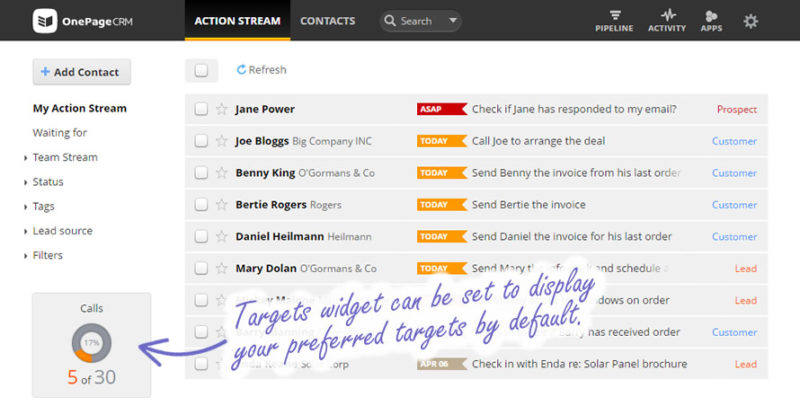Click the Add Contact button

click(82, 72)
